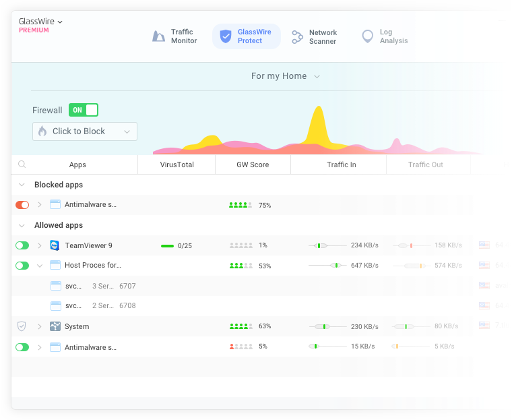Sort by the VirusTotal column header
512x420 pixels.
pos(177,164)
